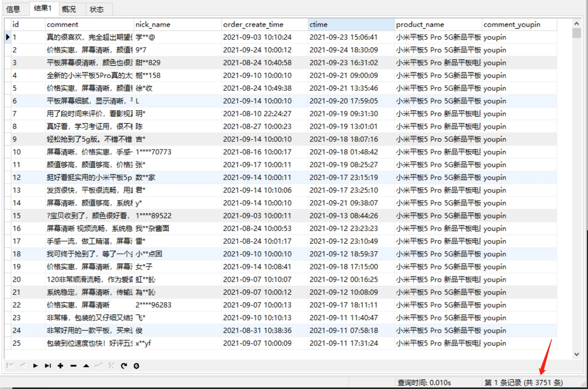Screen dimensions: 588x389
Task: Select nick_name cell 1****89522
Action: tap(178, 216)
